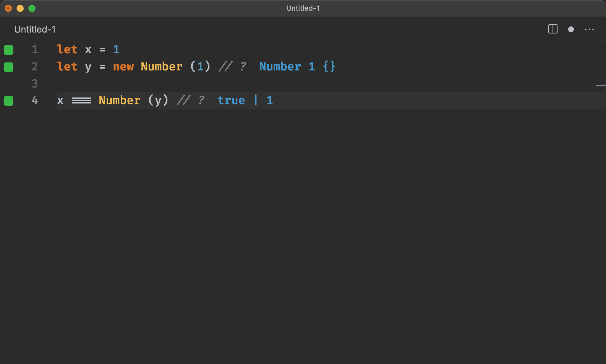606x364 pixels.
Task: Click green coverage marker beside line 2
Action: coord(9,67)
